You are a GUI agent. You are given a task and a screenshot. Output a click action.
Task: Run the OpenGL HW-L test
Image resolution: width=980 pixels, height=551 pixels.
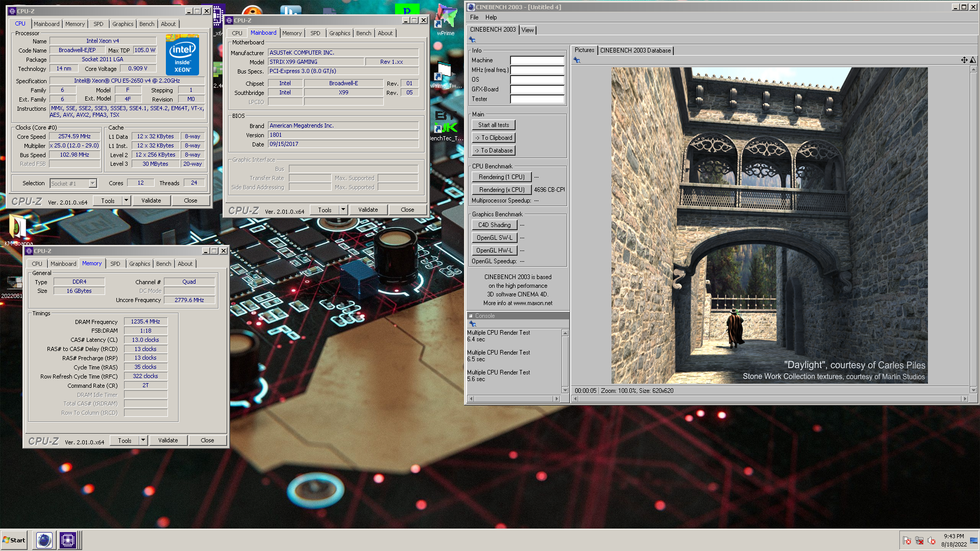[x=495, y=251]
